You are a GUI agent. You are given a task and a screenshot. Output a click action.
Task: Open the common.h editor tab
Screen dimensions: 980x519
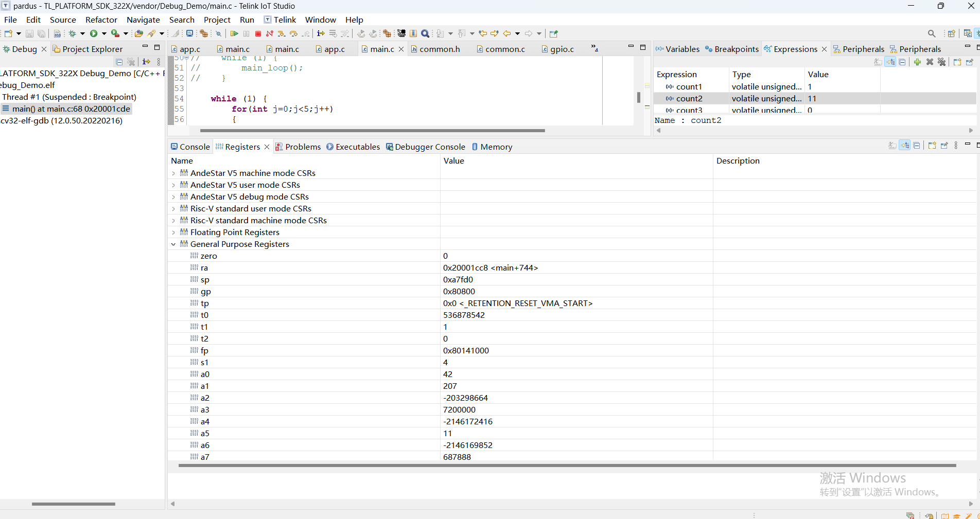(x=435, y=49)
